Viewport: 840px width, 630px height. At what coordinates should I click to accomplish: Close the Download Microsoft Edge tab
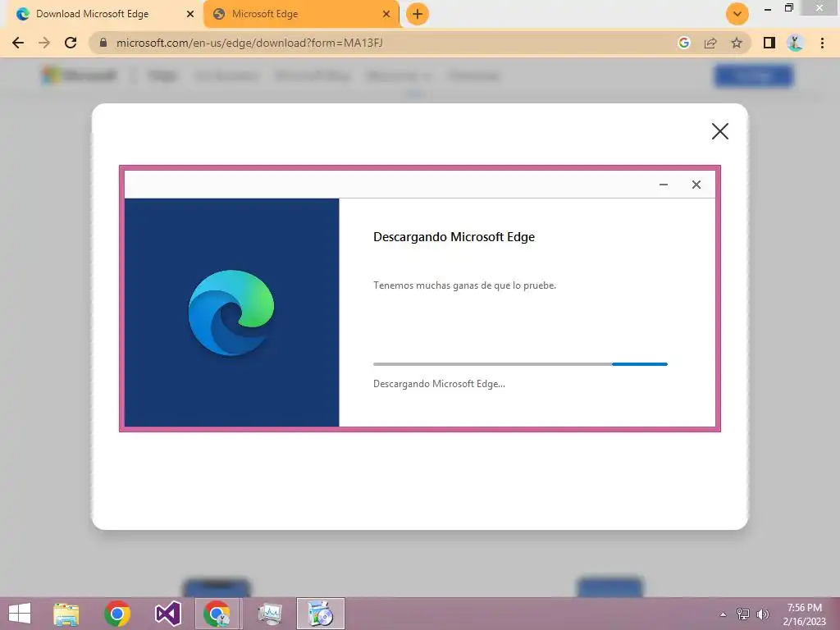pyautogui.click(x=190, y=14)
